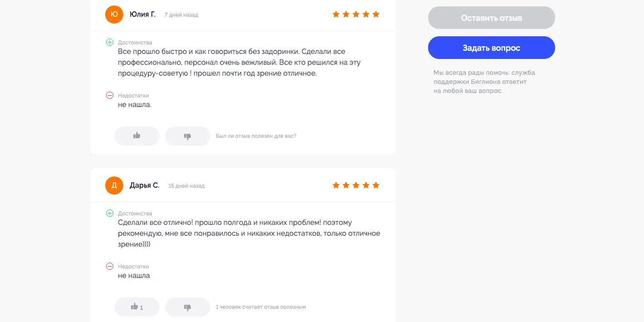Click the orange Д avatar of Дарья С.
The image size is (644, 322).
click(x=114, y=185)
